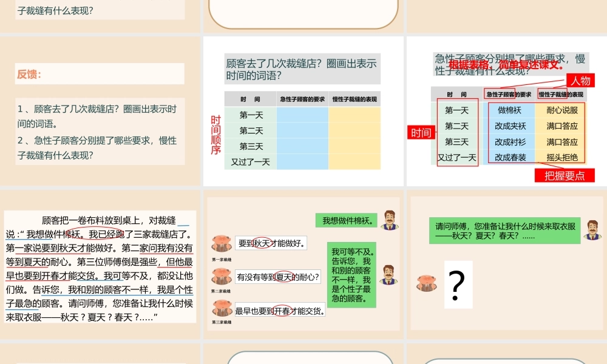607x364 pixels.
Task: Click the red 人物 callout label
Action: coord(580,81)
